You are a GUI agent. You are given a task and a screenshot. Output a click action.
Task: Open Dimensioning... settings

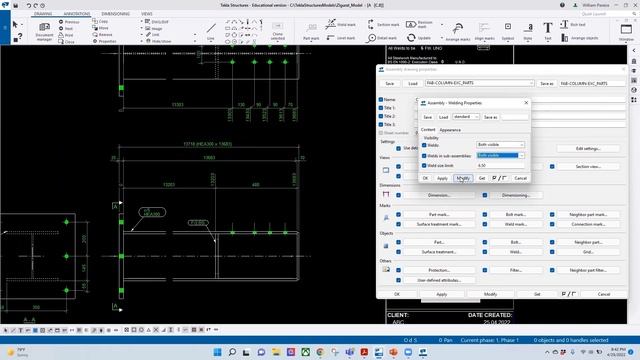click(516, 195)
